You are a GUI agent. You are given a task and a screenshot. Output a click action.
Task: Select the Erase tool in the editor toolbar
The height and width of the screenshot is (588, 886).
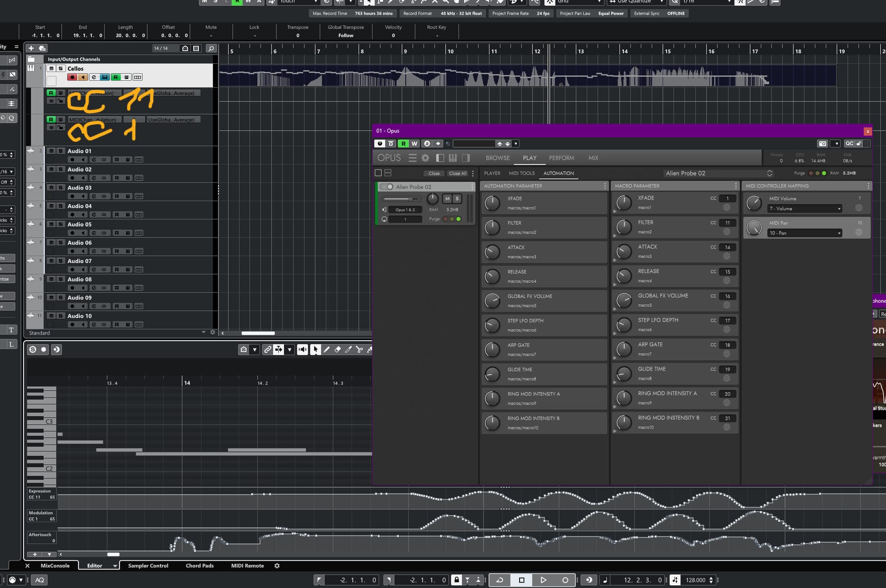337,349
